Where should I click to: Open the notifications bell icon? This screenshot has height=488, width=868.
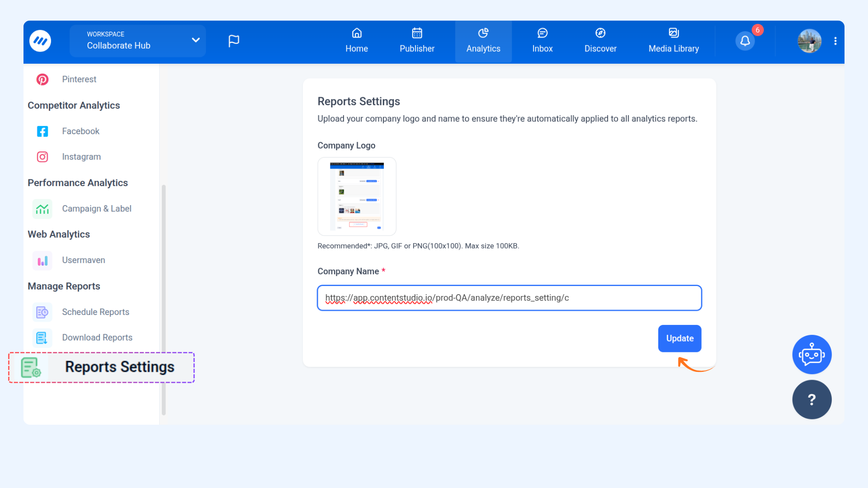[745, 41]
